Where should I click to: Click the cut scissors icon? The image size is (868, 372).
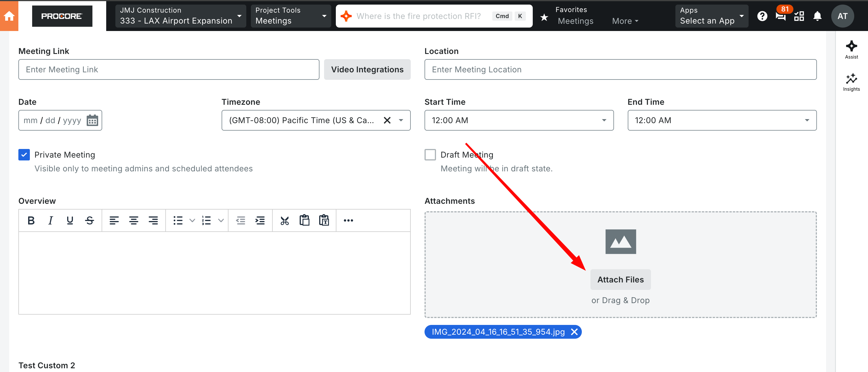coord(284,220)
